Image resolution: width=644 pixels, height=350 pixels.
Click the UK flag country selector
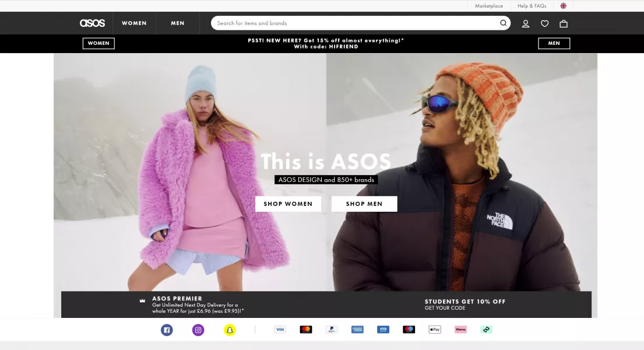tap(563, 6)
